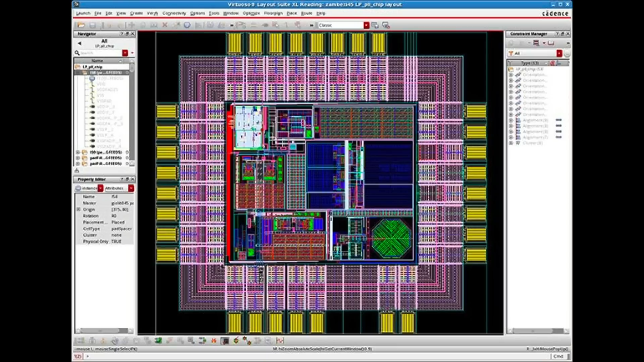The image size is (644, 362).
Task: Click the red X delete toolbar icon
Action: click(x=165, y=25)
